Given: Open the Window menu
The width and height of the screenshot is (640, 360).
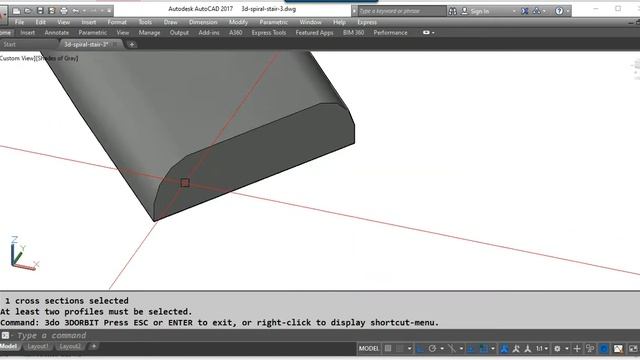Looking at the screenshot, I should click(310, 22).
